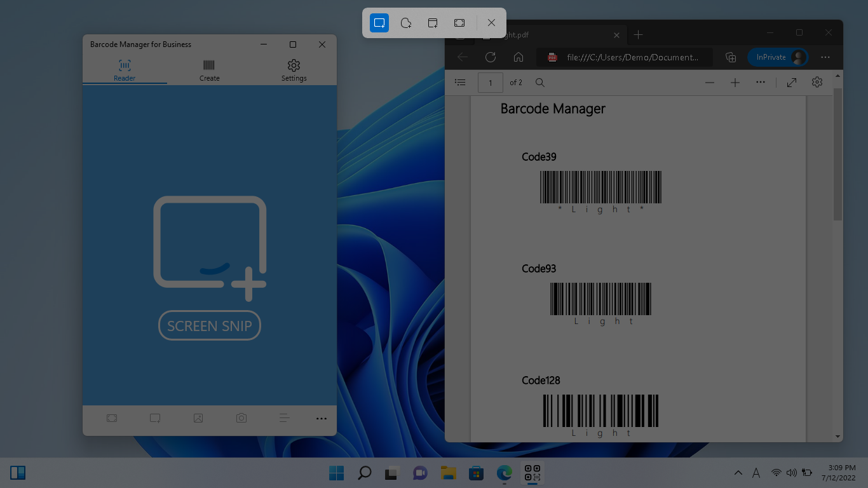Open more options in Reader bottom toolbar
868x488 pixels.
[x=322, y=418]
